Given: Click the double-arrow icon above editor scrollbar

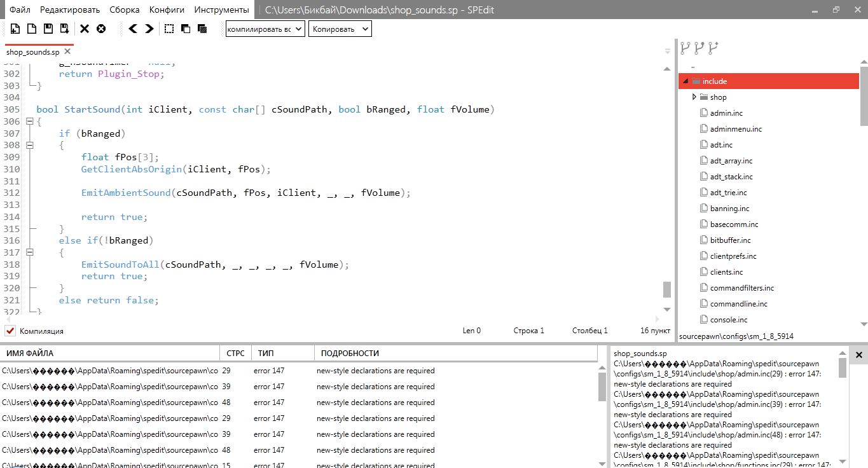Looking at the screenshot, I should 667,50.
